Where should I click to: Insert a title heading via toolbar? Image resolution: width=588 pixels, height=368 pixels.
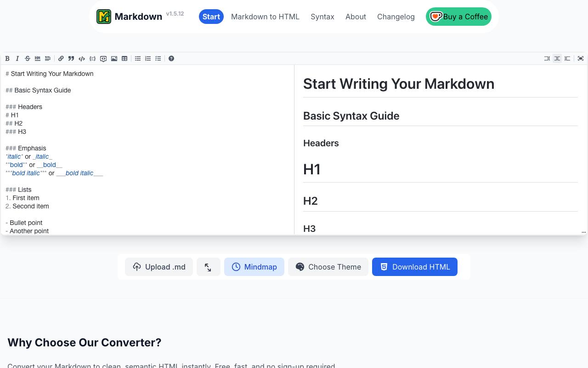click(x=48, y=58)
